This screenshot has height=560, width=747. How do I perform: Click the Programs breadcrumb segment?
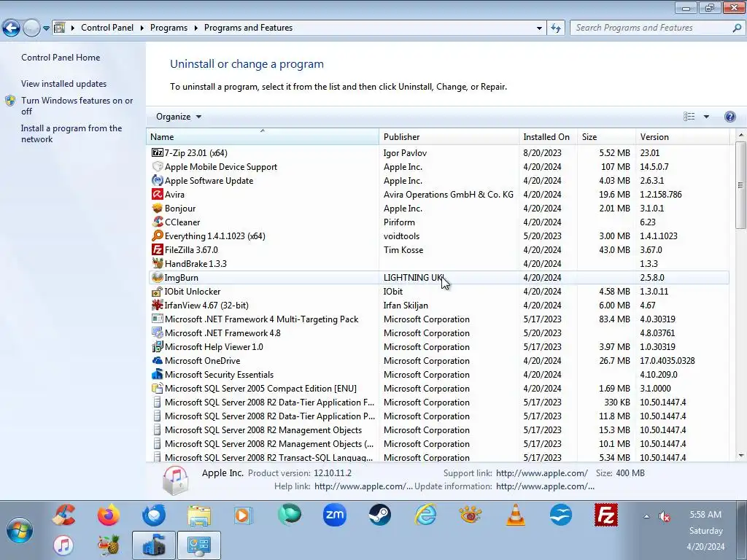[169, 28]
